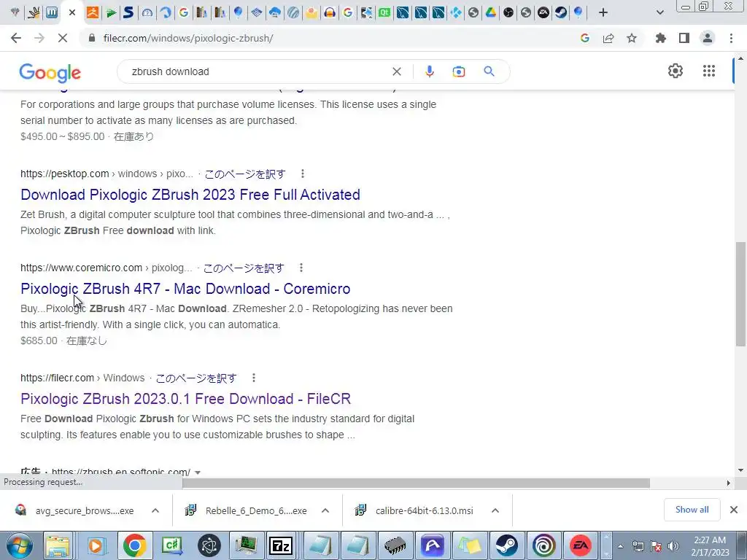747x560 pixels.
Task: Open Google icon in the address bar
Action: click(585, 38)
